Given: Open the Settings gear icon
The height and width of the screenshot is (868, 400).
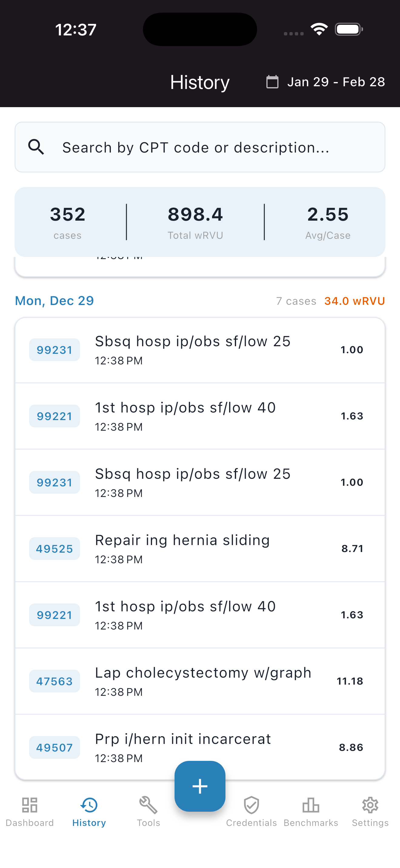Looking at the screenshot, I should [x=370, y=805].
